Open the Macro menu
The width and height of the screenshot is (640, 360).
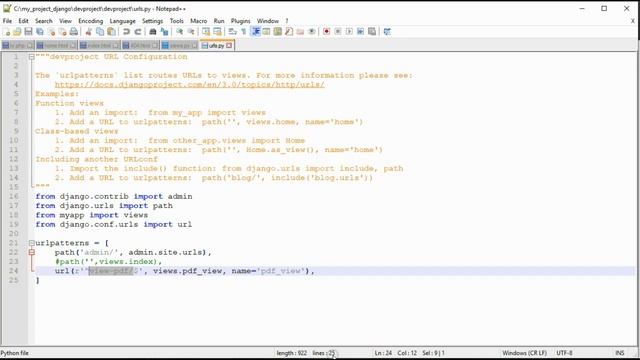pos(199,21)
